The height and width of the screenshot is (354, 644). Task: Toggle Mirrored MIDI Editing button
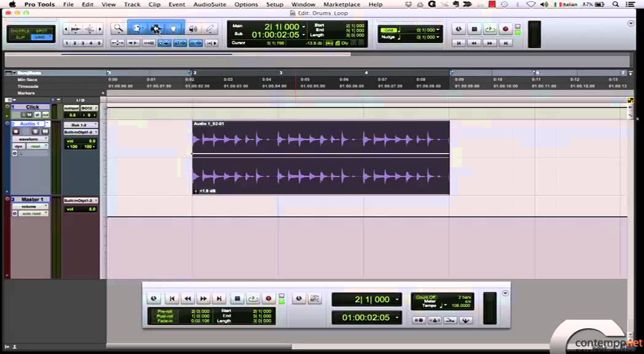coord(149,42)
